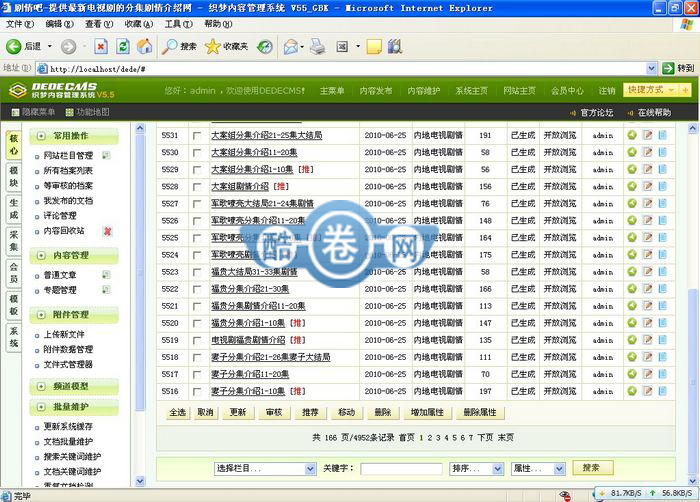Screen dimensions: 700x502
Task: Click the IE Back arrow icon
Action: (13, 46)
